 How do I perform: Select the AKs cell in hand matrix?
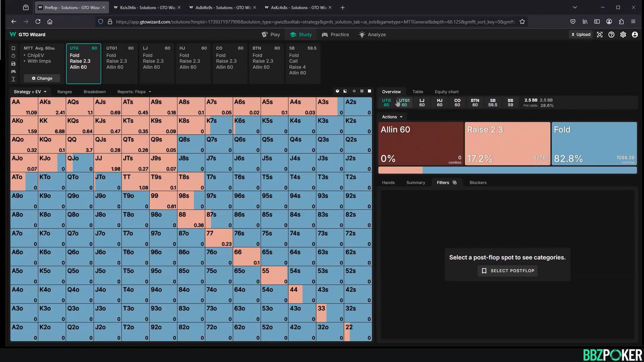point(52,107)
